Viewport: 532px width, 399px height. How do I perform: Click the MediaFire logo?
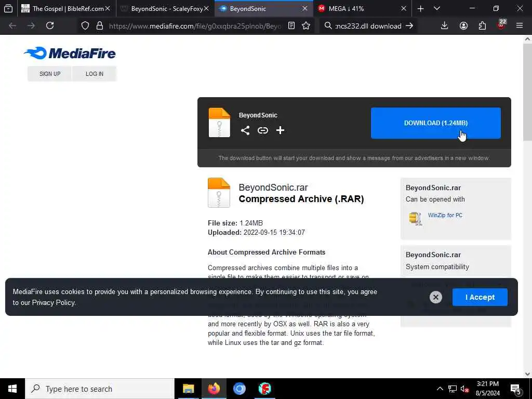coord(70,53)
